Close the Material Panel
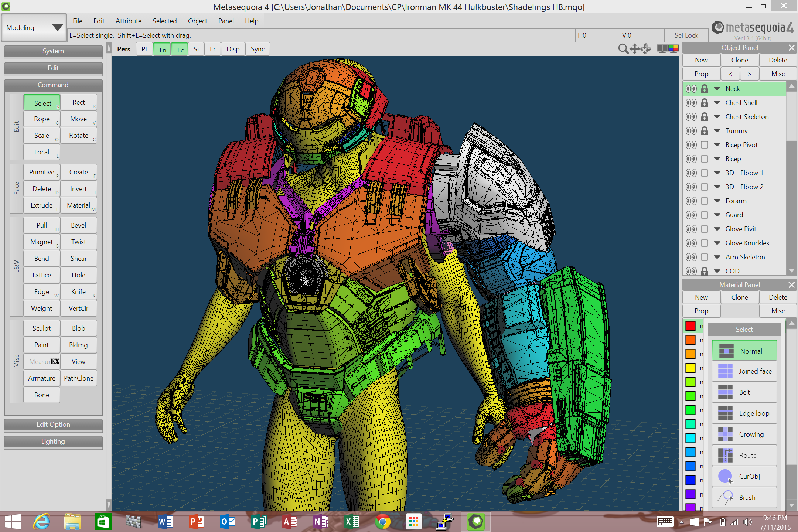Image resolution: width=798 pixels, height=532 pixels. (x=791, y=285)
